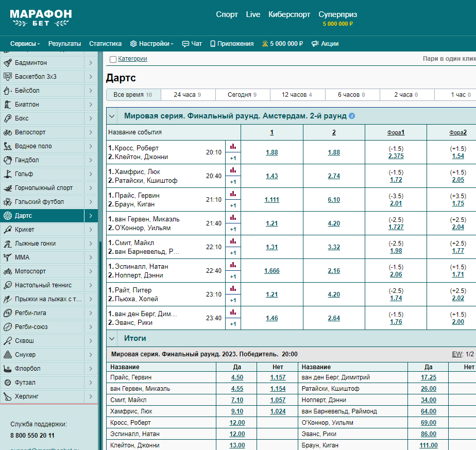Open the Настройки dropdown
This screenshot has width=476, height=450.
click(152, 44)
